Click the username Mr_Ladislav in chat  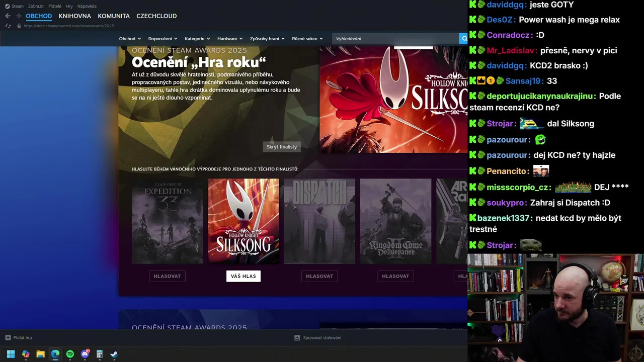(510, 50)
